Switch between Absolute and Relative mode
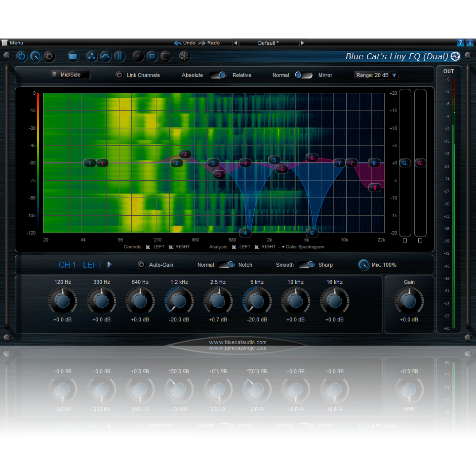 click(x=218, y=75)
